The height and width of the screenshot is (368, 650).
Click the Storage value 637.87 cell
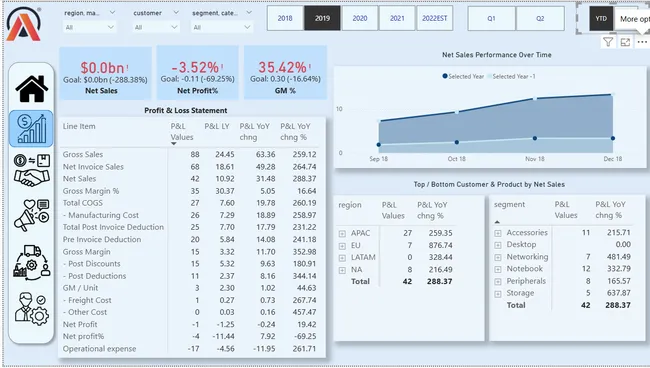point(618,293)
